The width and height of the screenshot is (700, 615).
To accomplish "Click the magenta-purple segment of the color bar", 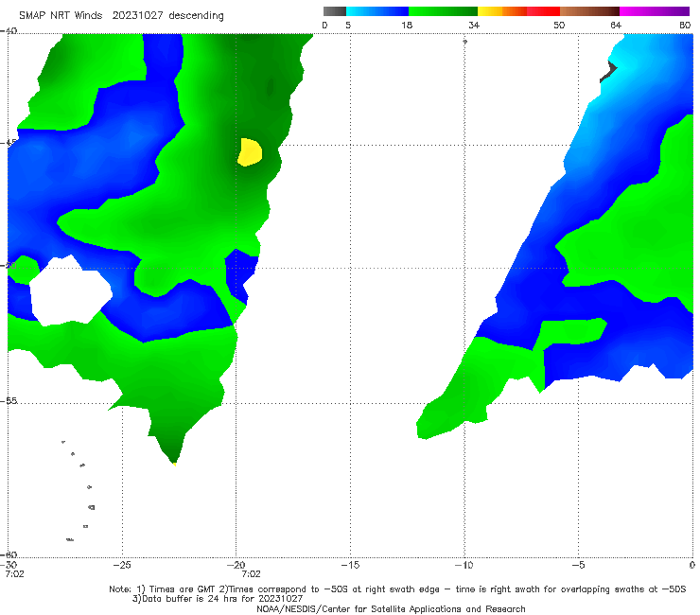I will [654, 11].
